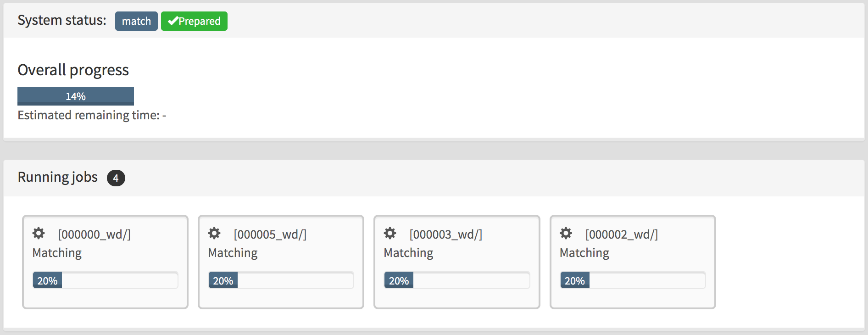
Task: Click the 20% progress bar of job 000002_wd
Action: pyautogui.click(x=633, y=280)
